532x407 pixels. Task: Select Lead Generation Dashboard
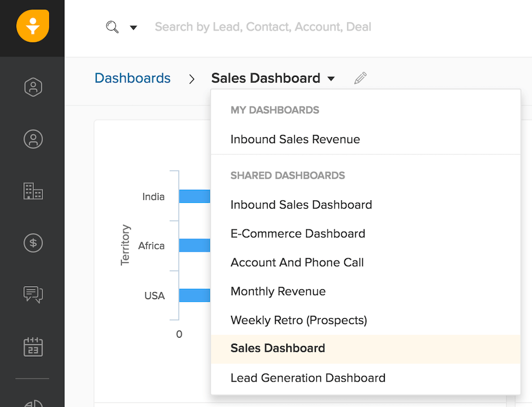coord(308,378)
